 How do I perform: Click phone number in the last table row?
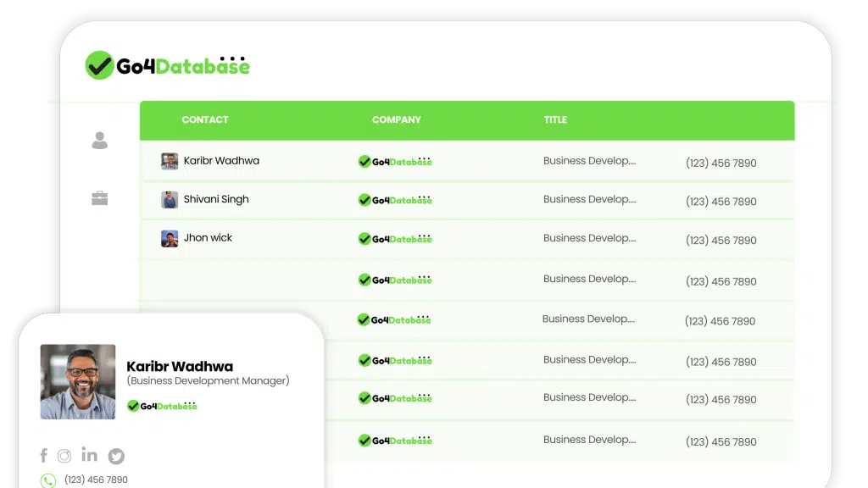pos(721,442)
